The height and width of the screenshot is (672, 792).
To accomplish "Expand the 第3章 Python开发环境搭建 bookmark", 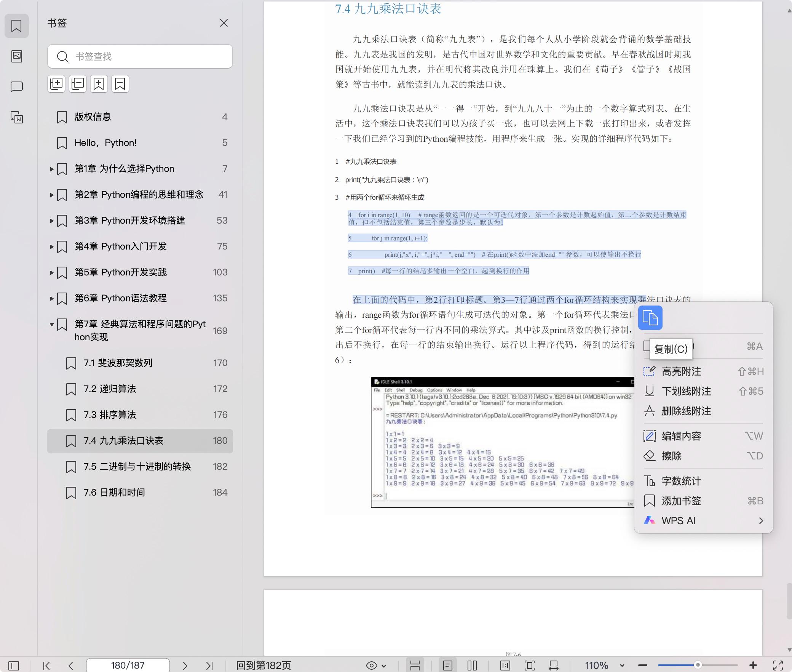I will coord(52,221).
